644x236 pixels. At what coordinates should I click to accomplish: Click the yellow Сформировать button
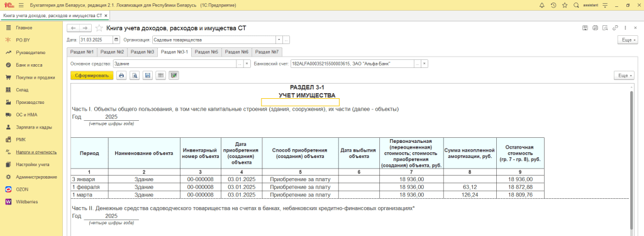[92, 76]
